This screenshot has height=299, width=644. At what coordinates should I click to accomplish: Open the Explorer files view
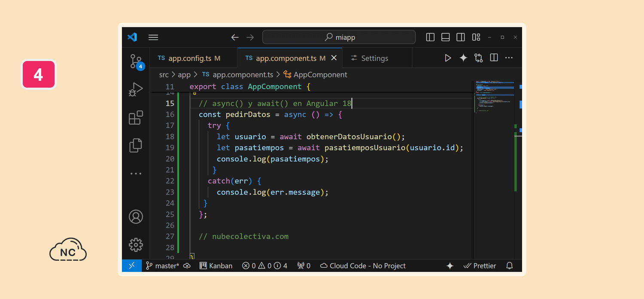click(136, 145)
